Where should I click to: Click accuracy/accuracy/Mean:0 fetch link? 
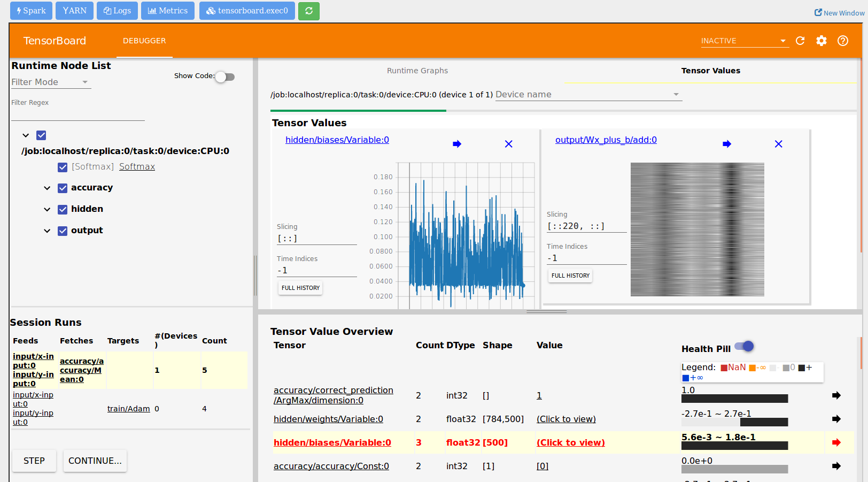coord(82,370)
